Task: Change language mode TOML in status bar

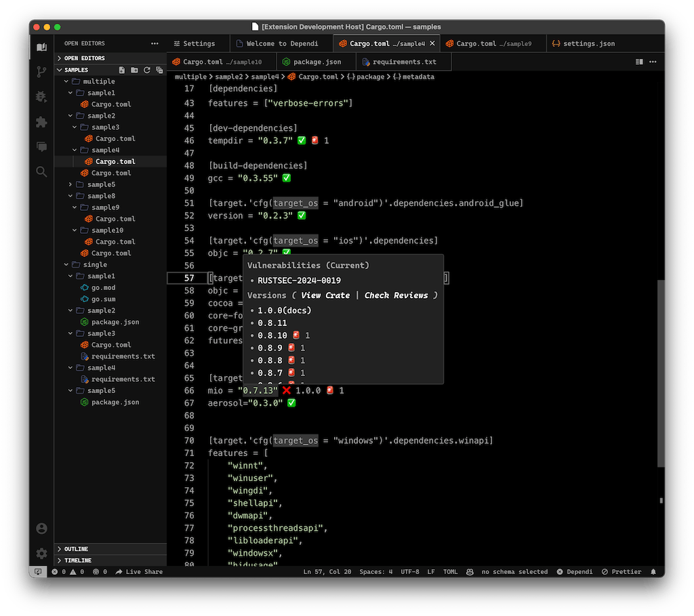Action: 450,572
